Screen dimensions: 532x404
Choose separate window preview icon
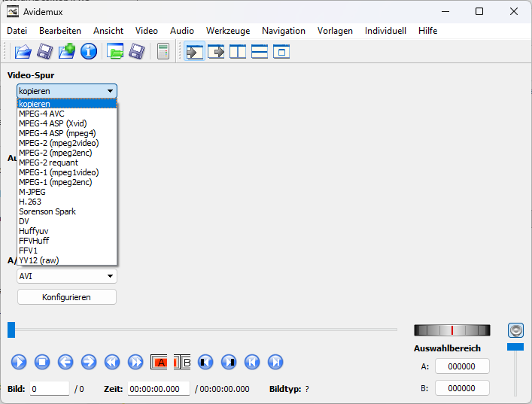pos(281,52)
